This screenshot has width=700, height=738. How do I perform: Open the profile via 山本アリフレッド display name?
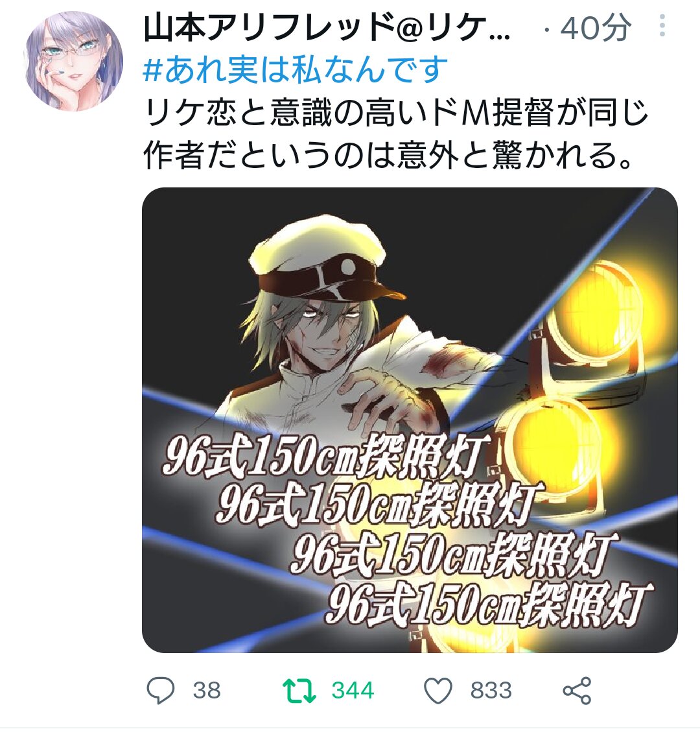[327, 27]
